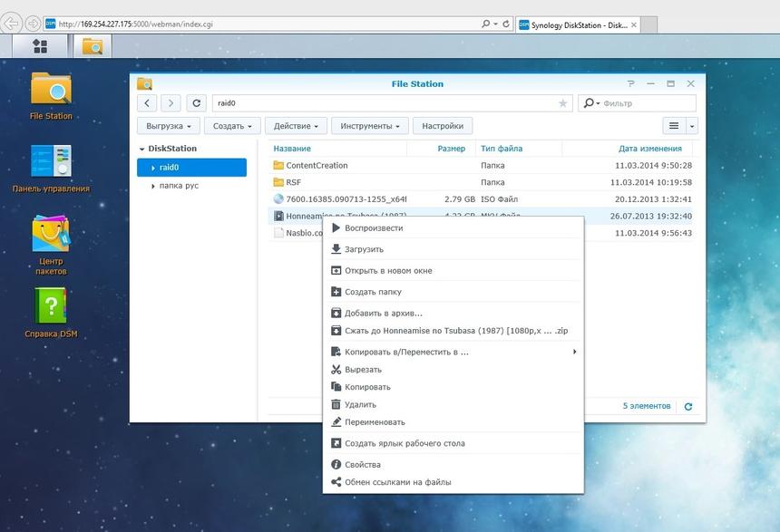Navigate back using the left arrow
The height and width of the screenshot is (532, 780).
[146, 103]
